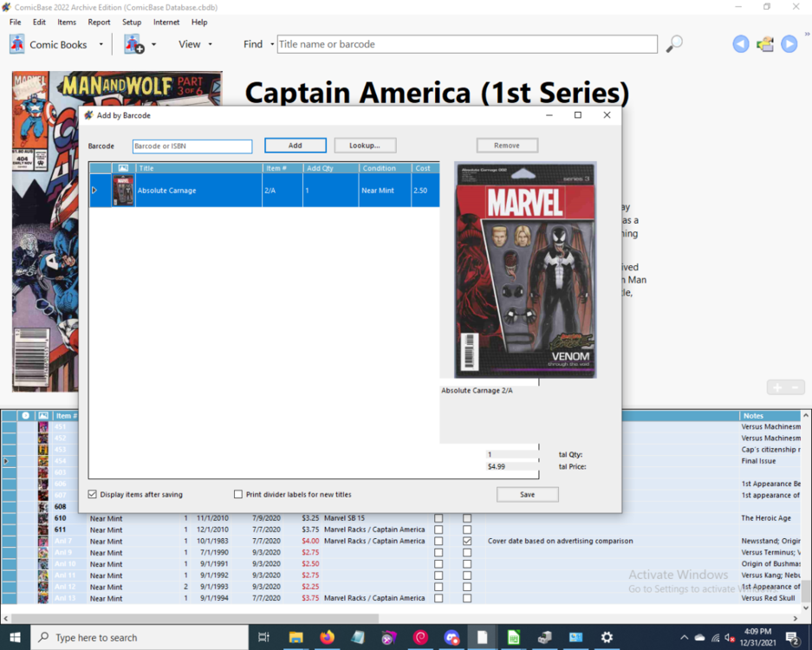
Task: Open the Comic Books dropdown arrow
Action: (x=101, y=44)
